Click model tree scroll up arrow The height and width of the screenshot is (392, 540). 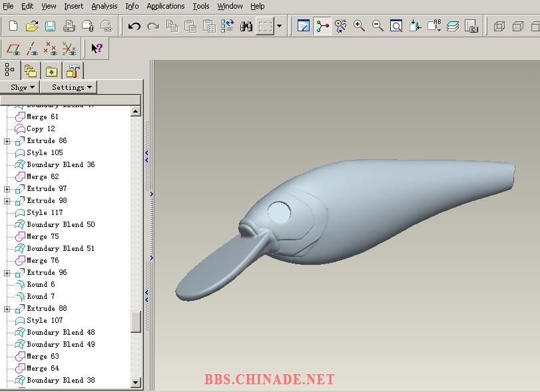(x=135, y=111)
